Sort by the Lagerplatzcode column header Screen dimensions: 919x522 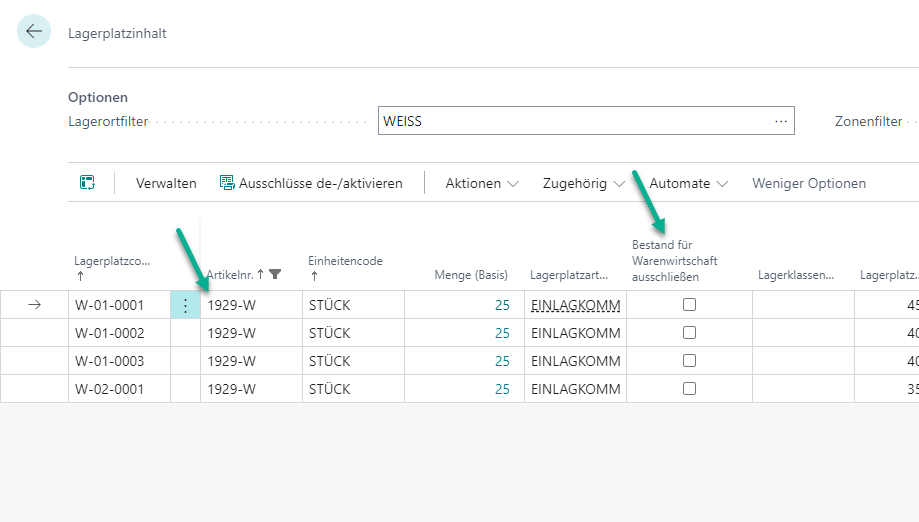[112, 261]
